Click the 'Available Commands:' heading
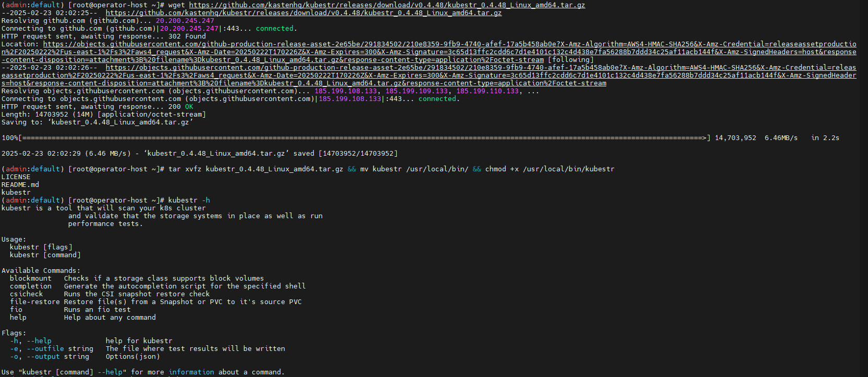This screenshot has width=868, height=377. (x=41, y=271)
